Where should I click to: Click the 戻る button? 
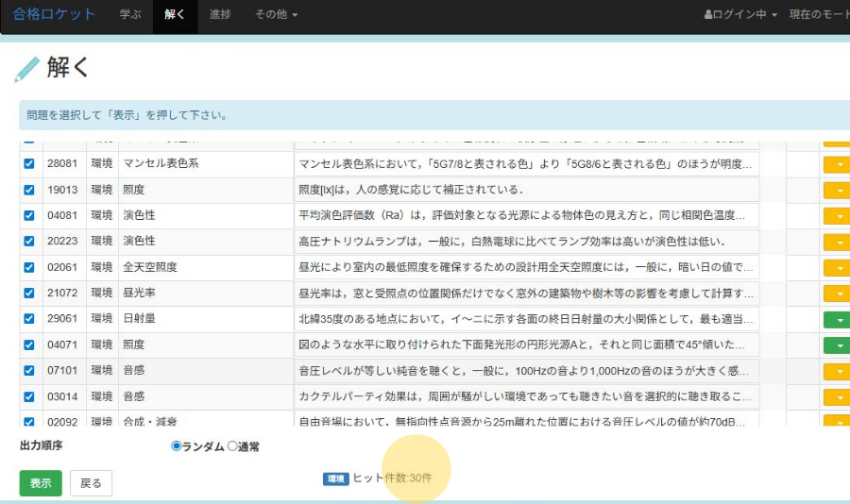[x=91, y=483]
